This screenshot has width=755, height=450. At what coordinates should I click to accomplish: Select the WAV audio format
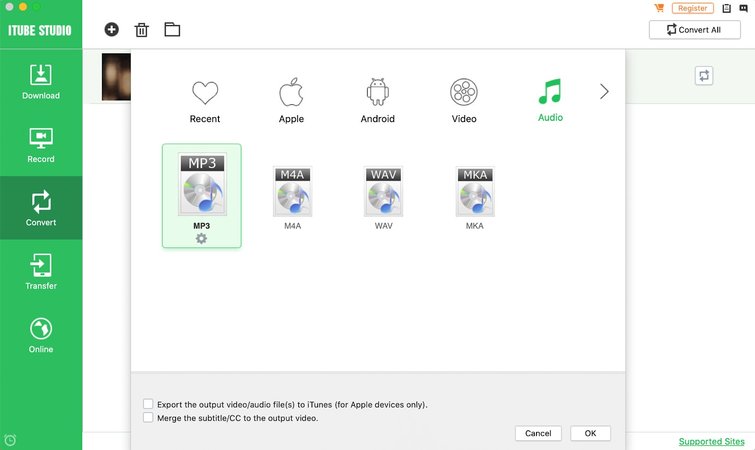coord(384,198)
